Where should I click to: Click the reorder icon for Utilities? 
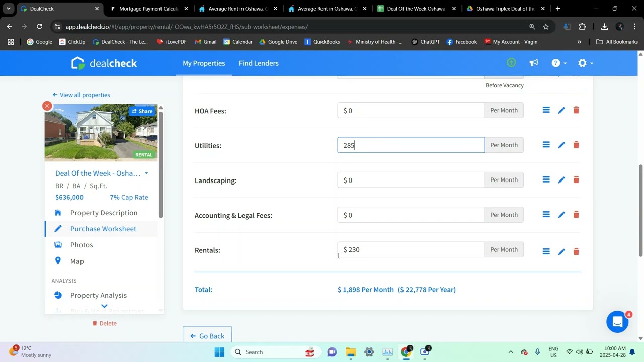[x=546, y=145]
